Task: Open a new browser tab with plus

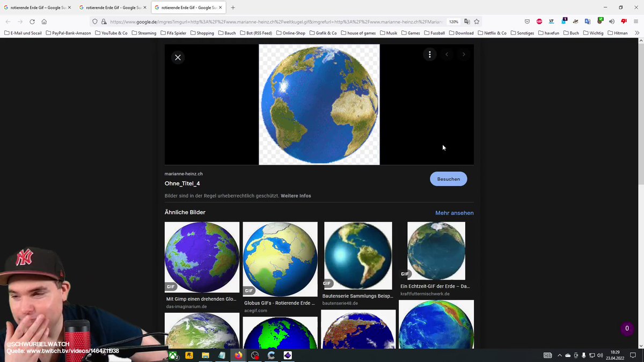Action: [233, 8]
